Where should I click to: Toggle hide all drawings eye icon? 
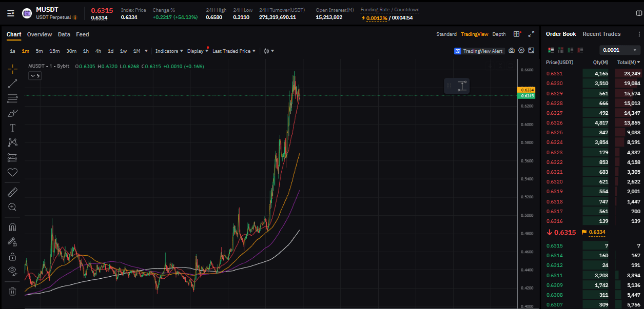click(12, 271)
